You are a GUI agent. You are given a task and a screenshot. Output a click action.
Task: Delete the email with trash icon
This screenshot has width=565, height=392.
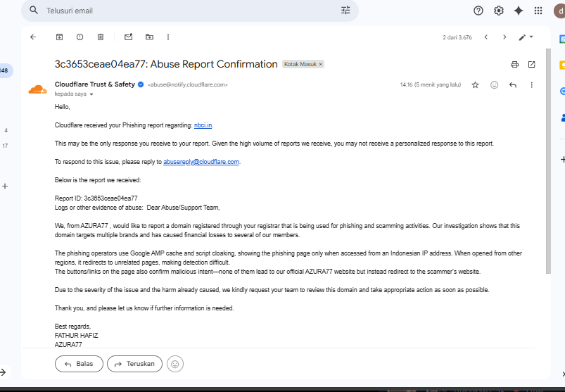[101, 37]
